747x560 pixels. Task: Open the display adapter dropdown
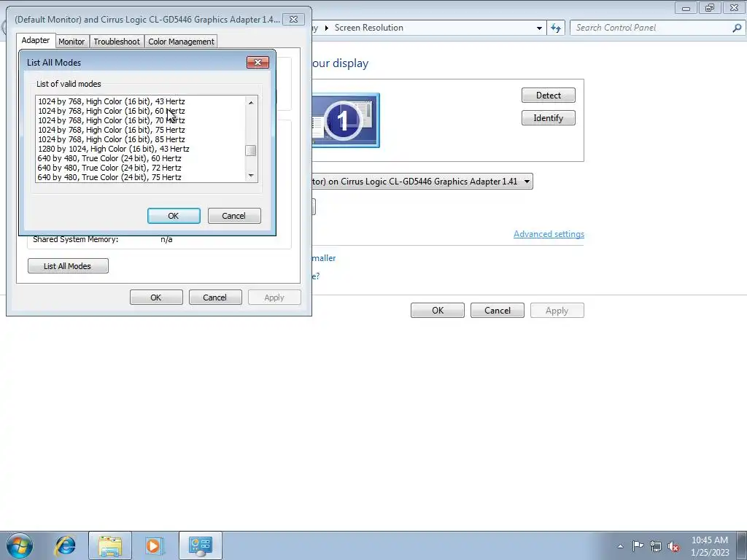pyautogui.click(x=527, y=182)
